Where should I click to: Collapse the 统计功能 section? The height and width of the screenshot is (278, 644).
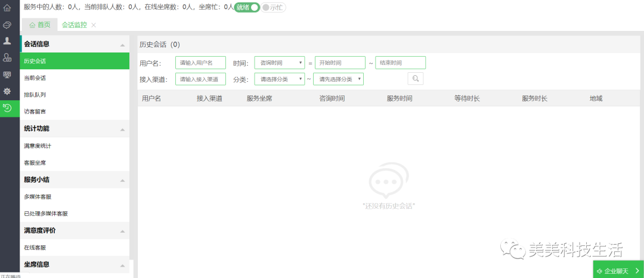pos(122,130)
